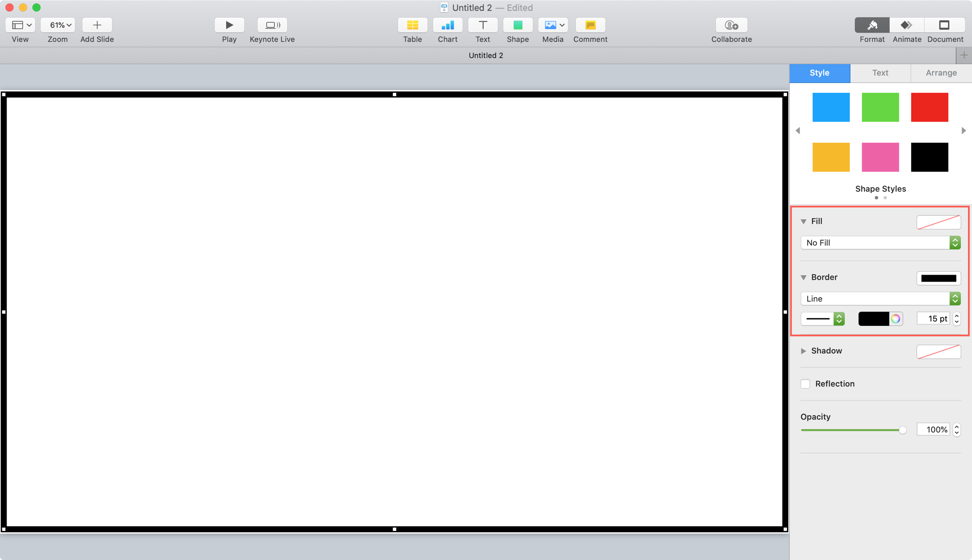
Task: Open the Line border type dropdown
Action: (881, 299)
